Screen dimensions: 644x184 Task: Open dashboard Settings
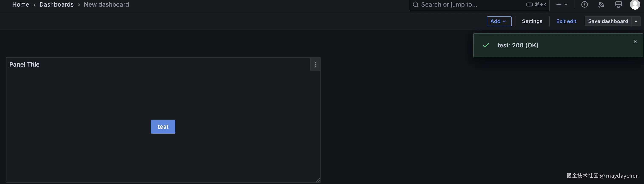click(x=532, y=21)
